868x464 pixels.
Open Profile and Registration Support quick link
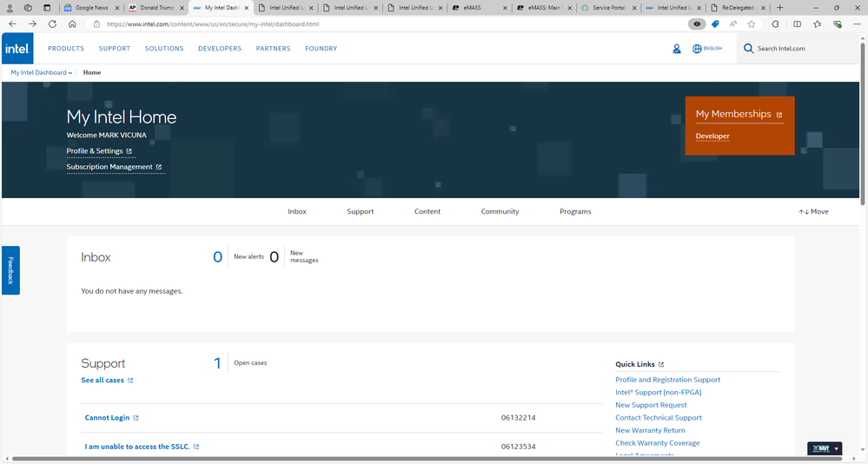pos(667,380)
